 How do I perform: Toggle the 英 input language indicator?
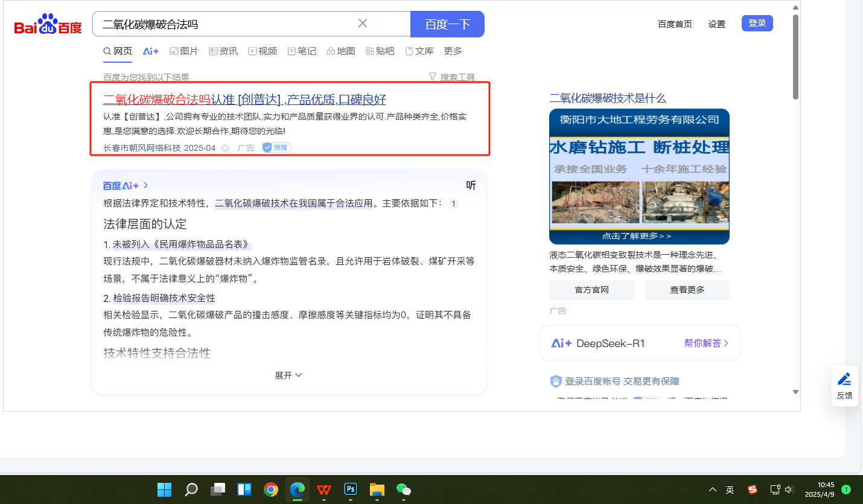tap(730, 490)
